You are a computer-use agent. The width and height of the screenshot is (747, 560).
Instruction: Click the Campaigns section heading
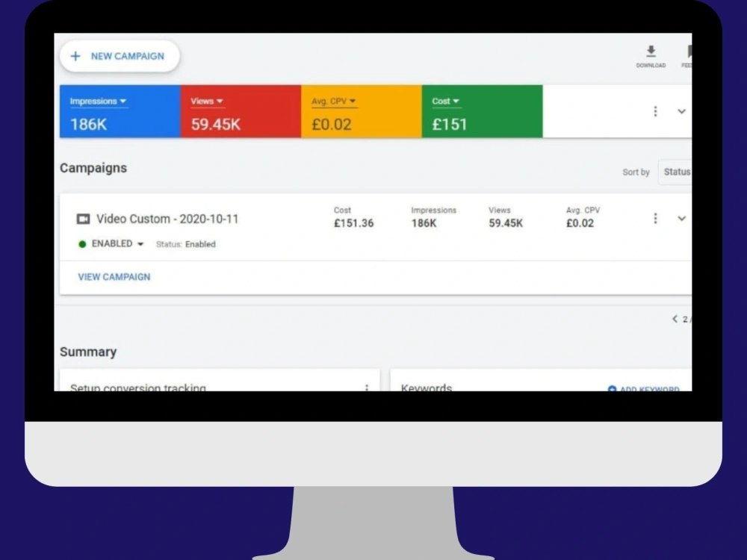pyautogui.click(x=93, y=168)
